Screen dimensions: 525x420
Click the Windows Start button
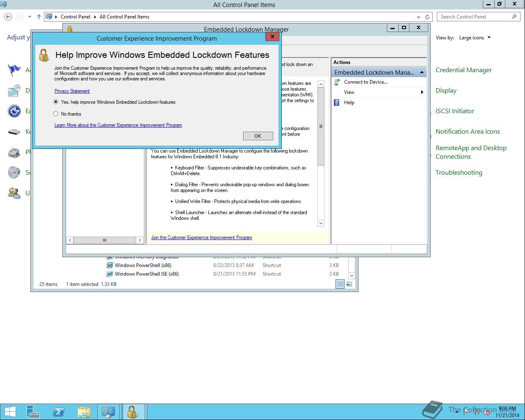[10, 412]
